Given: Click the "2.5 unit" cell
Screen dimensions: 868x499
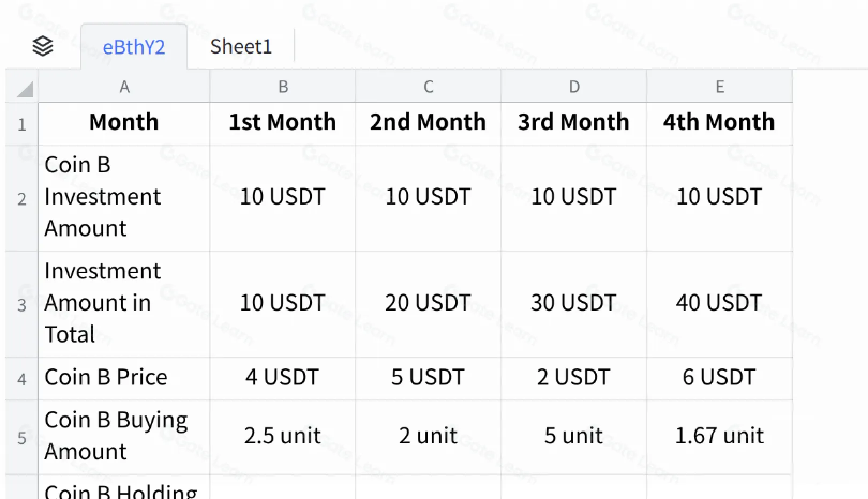Looking at the screenshot, I should coord(282,436).
